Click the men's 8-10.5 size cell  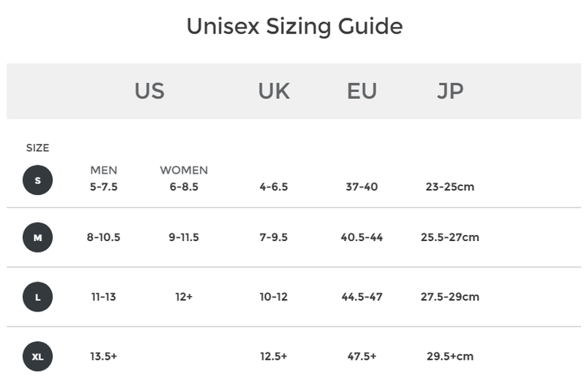[x=103, y=237]
